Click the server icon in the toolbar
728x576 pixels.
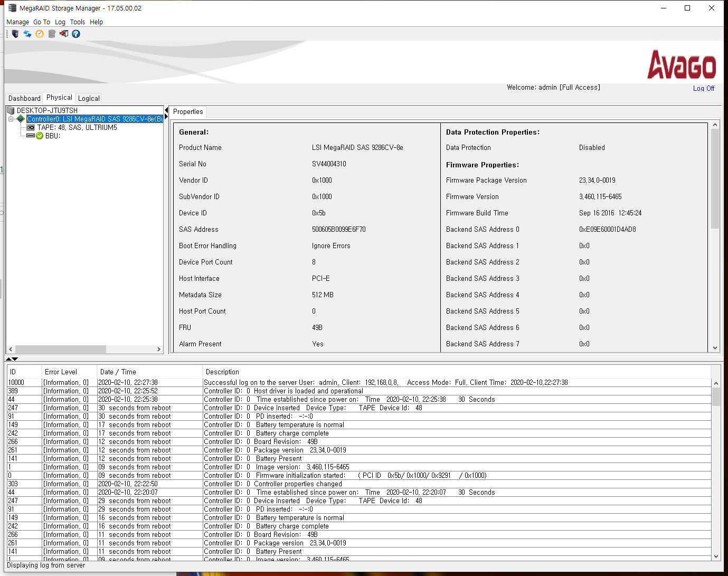15,34
